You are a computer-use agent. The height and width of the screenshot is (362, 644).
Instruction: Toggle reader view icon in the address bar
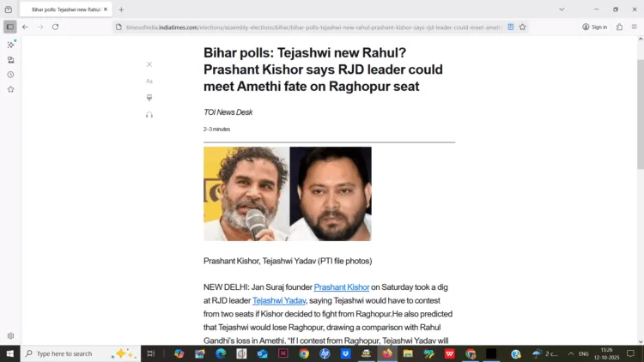point(511,27)
